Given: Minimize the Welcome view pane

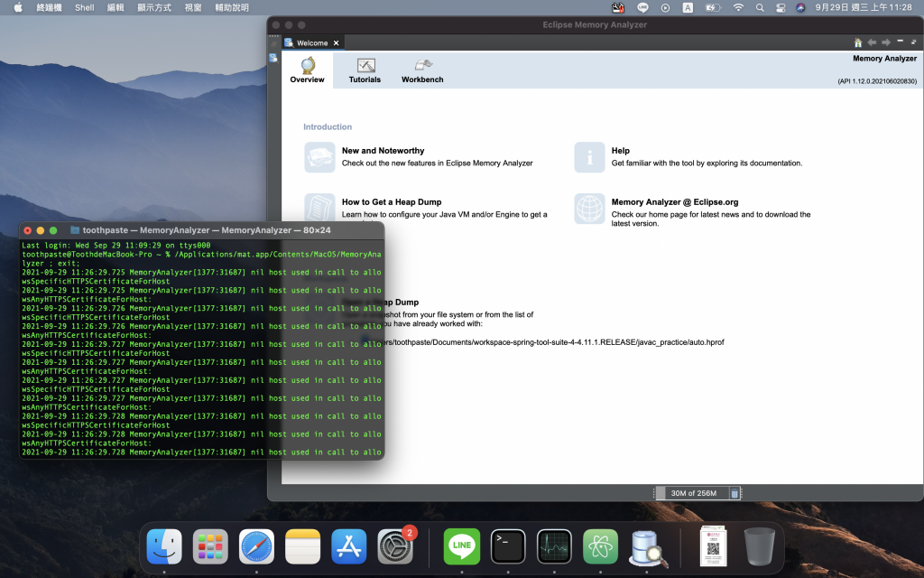Looking at the screenshot, I should [900, 42].
